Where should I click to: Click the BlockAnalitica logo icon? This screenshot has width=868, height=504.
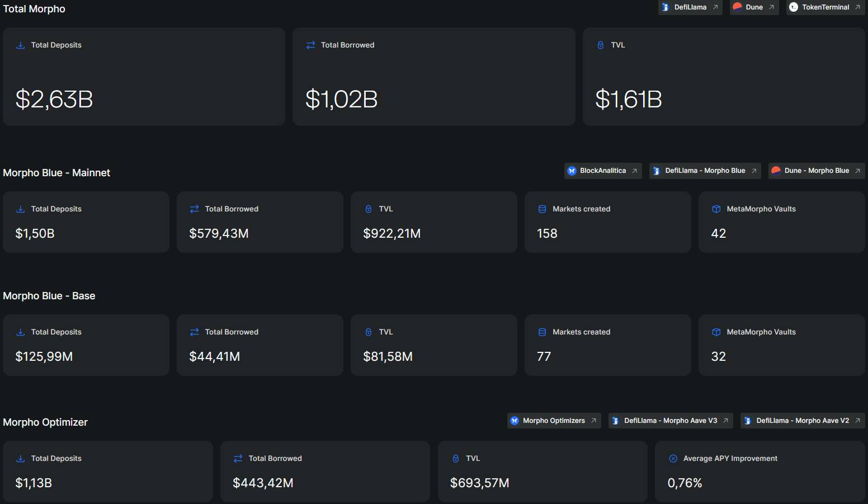(572, 171)
